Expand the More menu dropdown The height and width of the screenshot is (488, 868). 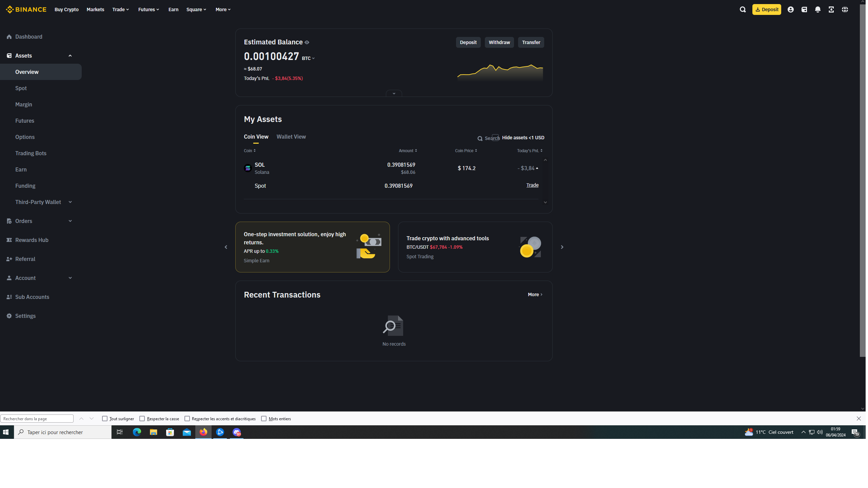pos(223,9)
